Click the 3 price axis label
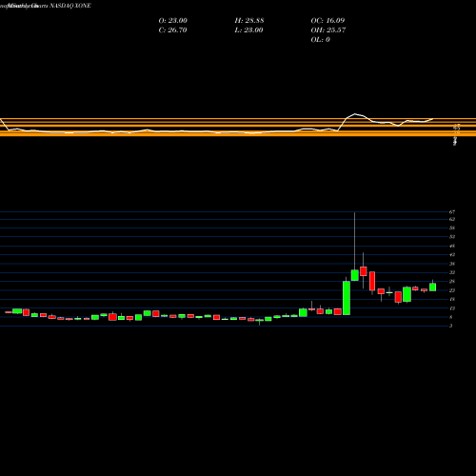 point(450,326)
